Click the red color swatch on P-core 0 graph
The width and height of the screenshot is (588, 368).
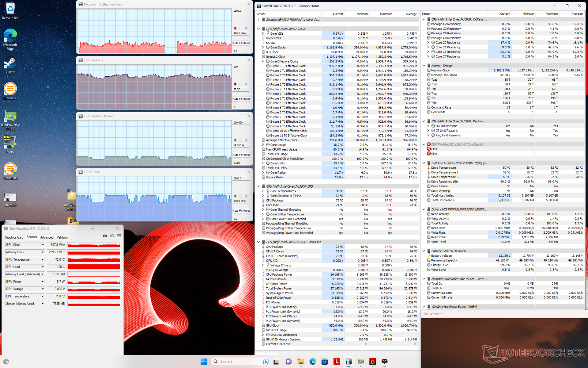(235, 28)
